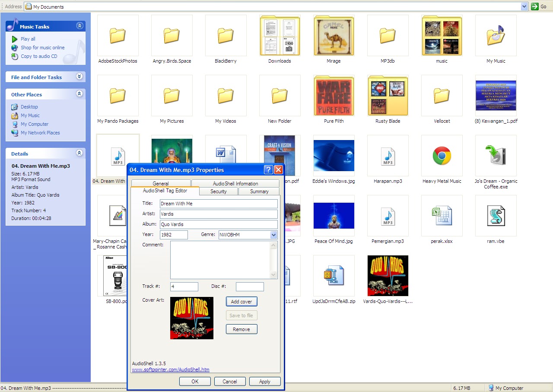This screenshot has height=392, width=553.
Task: Select the Angry.Birds.Space folder
Action: pyautogui.click(x=172, y=36)
